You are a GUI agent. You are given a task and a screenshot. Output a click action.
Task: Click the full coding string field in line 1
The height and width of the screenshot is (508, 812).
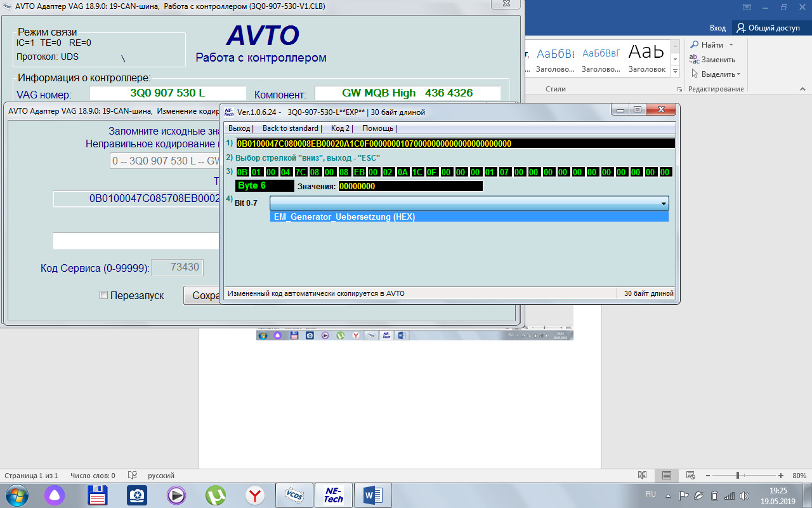click(x=455, y=144)
